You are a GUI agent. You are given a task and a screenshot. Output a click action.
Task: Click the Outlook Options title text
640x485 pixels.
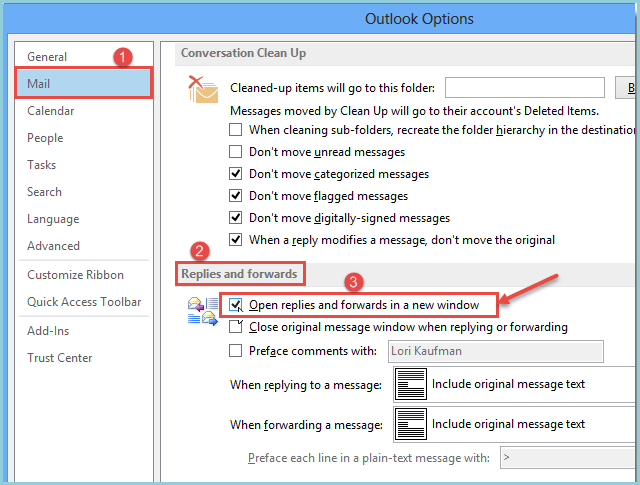pos(419,19)
